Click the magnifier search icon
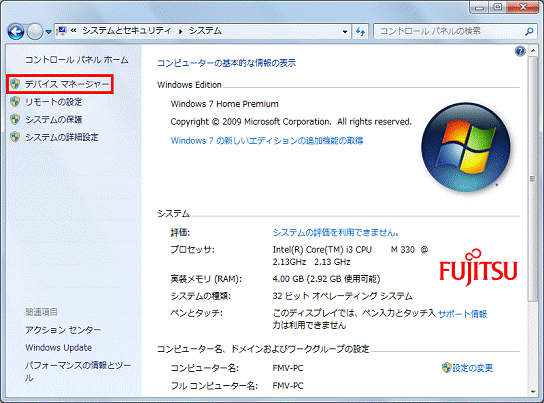The width and height of the screenshot is (544, 403). [529, 32]
